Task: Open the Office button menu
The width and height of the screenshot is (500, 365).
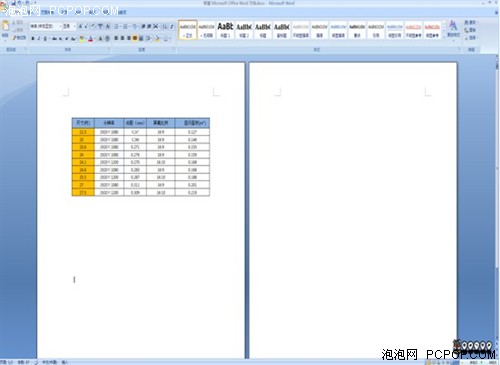Action: (x=4, y=7)
